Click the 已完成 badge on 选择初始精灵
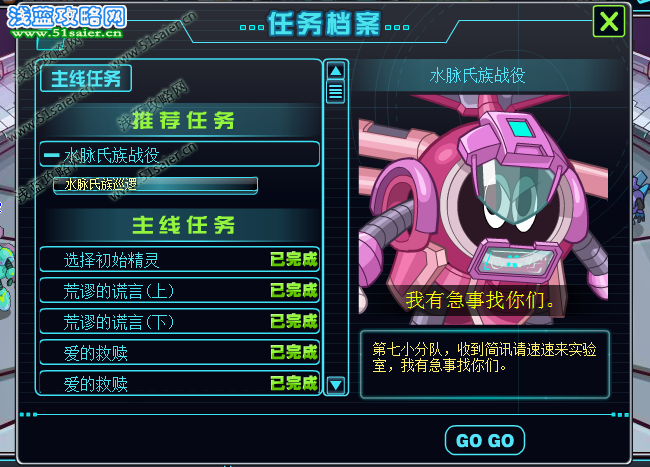650x467 pixels. [x=294, y=260]
